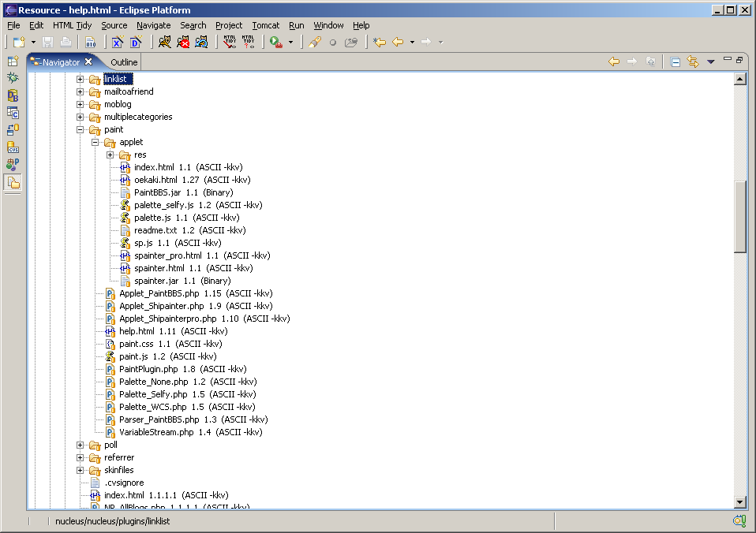
Task: Click the open-folder toolbar icon beside Search
Action: (351, 43)
